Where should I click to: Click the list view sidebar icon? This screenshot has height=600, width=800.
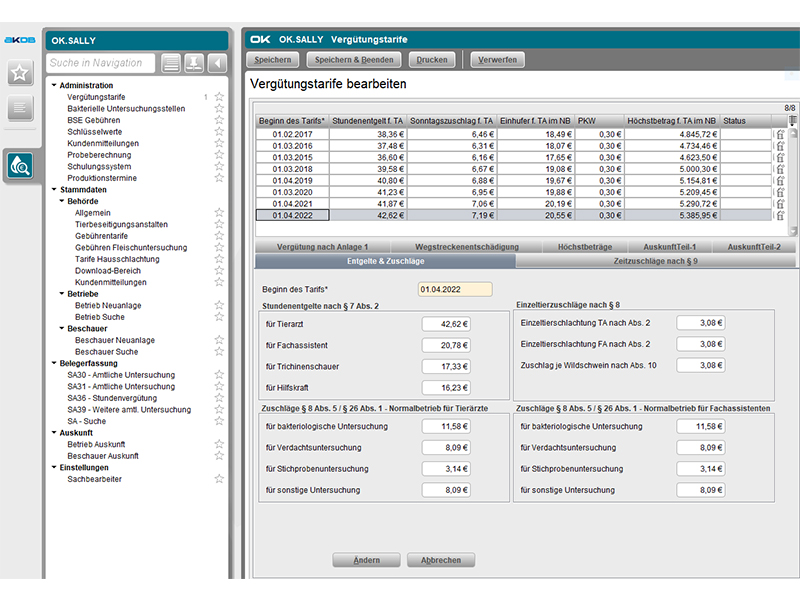coord(19,109)
